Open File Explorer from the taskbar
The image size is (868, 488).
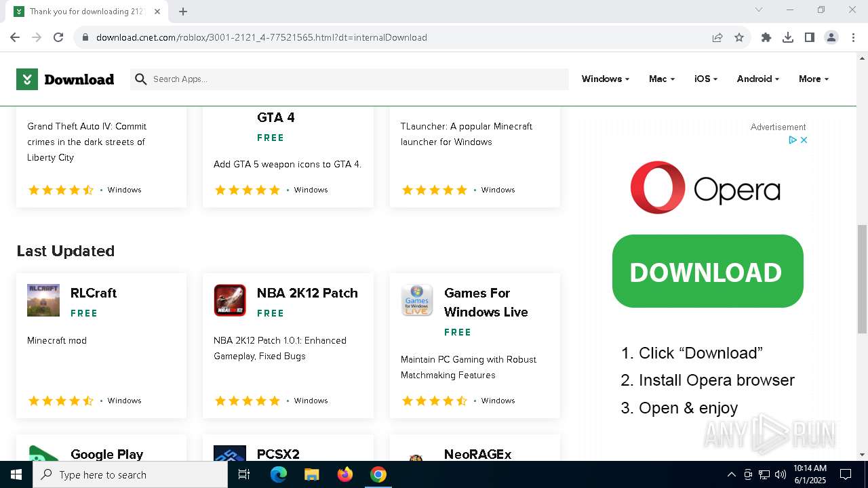coord(311,474)
